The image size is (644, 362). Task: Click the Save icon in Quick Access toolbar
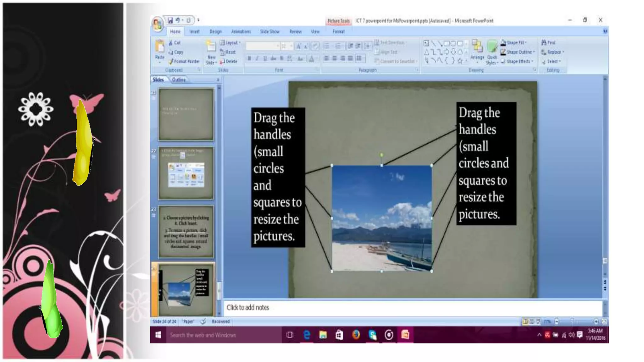170,20
